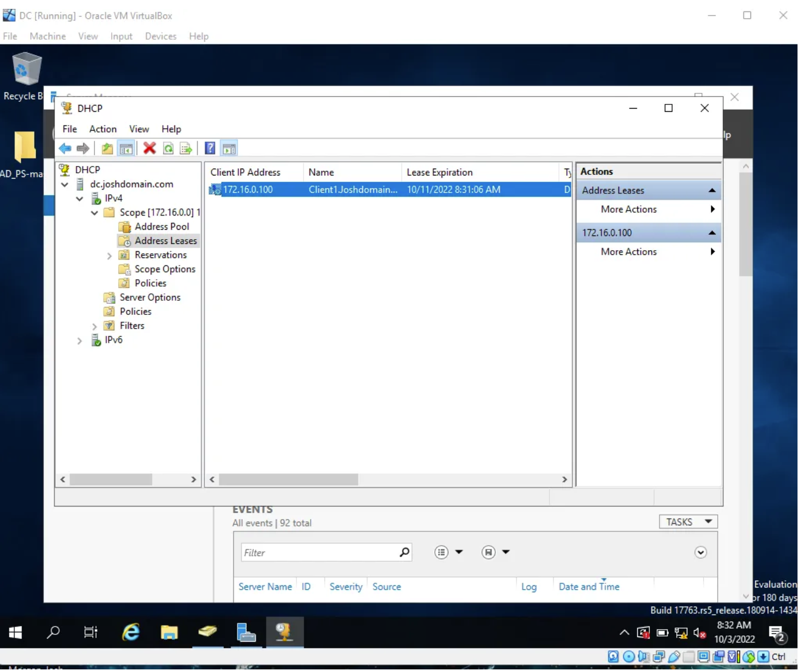The image size is (798, 672).
Task: Click the Export list toolbar icon
Action: click(186, 149)
